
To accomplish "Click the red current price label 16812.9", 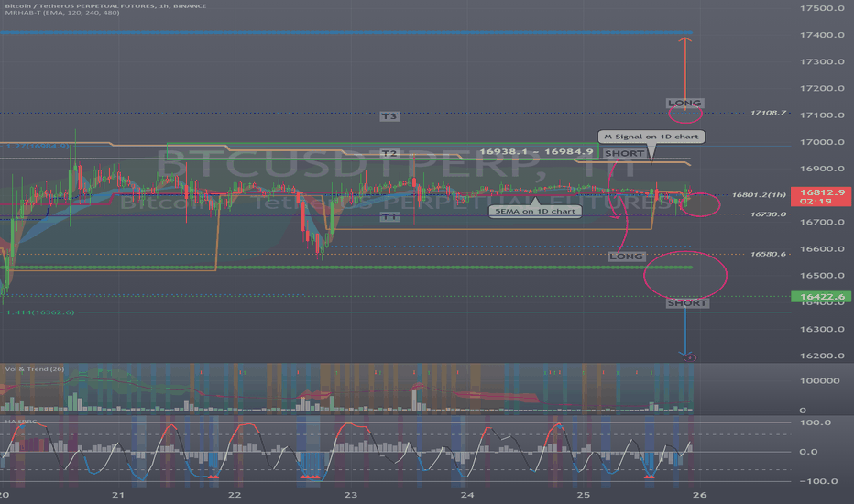I will click(x=822, y=192).
